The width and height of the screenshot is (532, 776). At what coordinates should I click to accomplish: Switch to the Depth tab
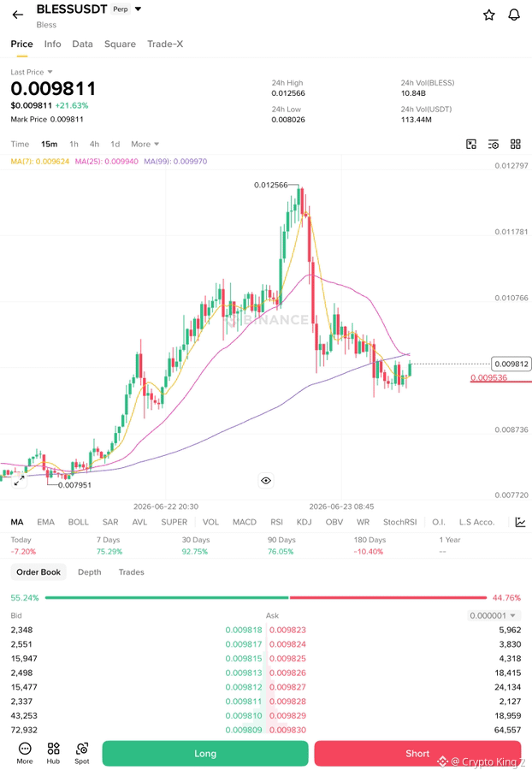(90, 572)
